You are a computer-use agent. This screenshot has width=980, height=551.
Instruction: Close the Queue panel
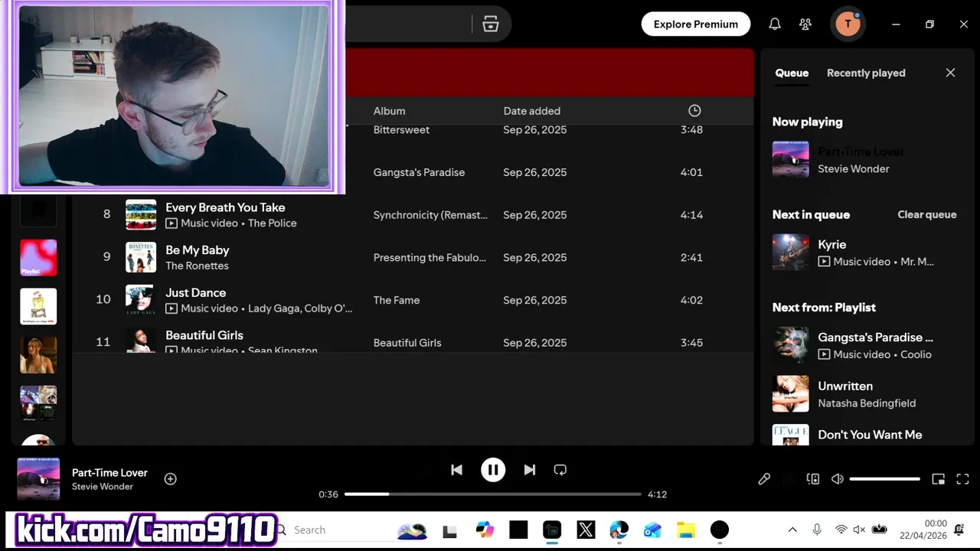click(x=950, y=73)
